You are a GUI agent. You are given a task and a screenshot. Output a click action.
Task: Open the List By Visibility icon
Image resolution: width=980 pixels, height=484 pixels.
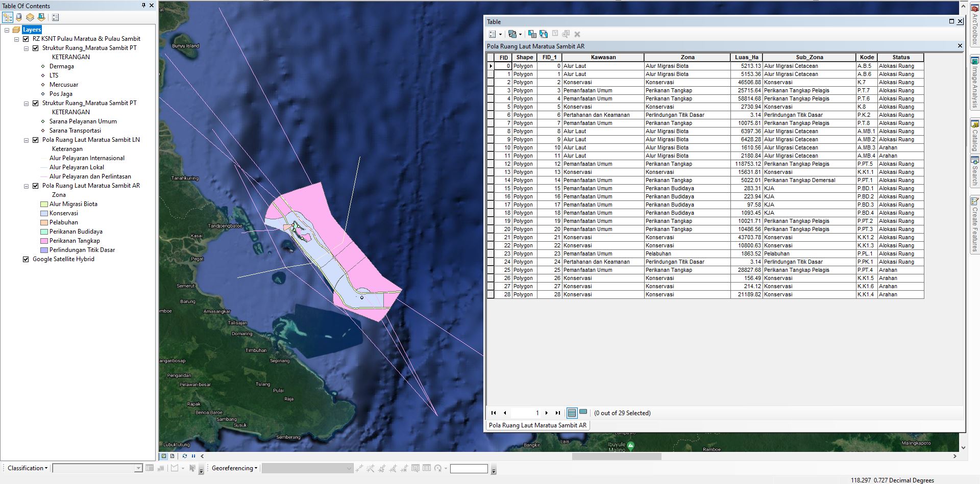pyautogui.click(x=30, y=17)
